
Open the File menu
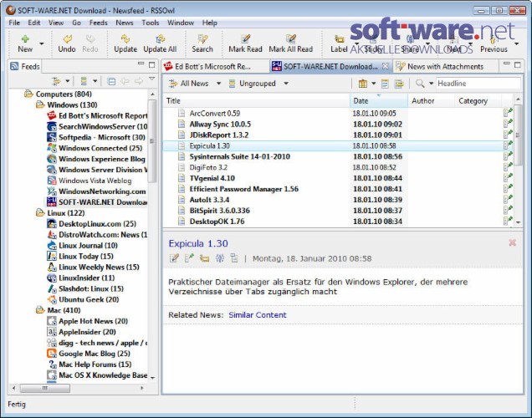tap(14, 23)
